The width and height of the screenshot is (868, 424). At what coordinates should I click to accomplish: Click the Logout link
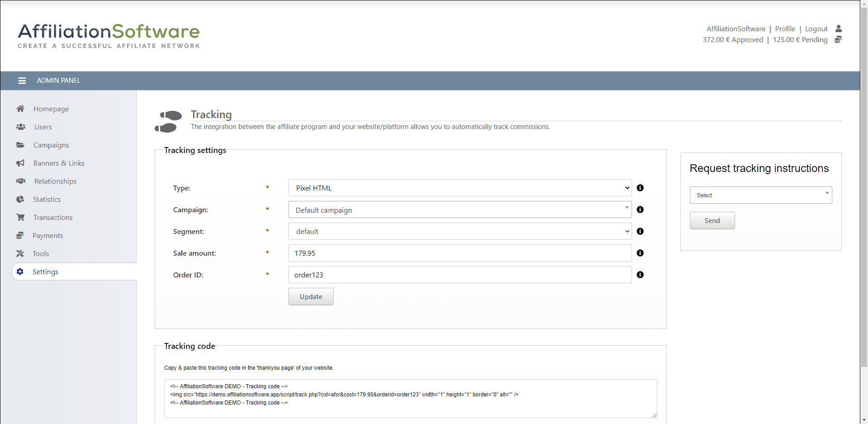tap(816, 29)
